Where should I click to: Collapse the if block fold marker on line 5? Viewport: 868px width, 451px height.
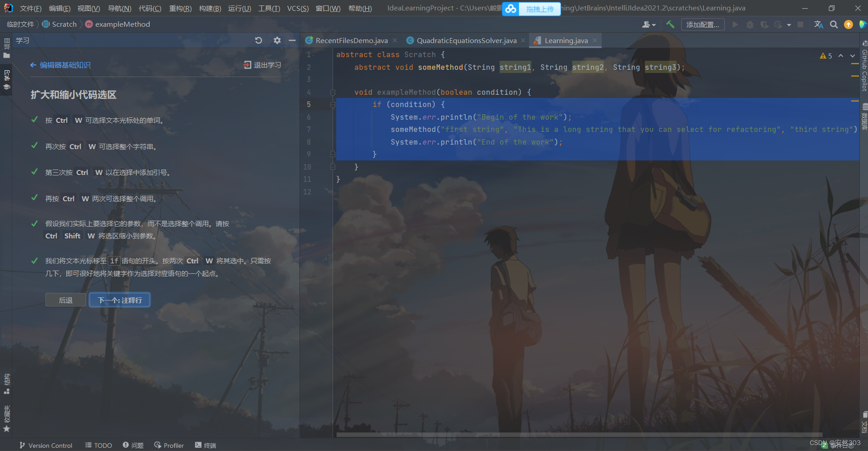(x=333, y=105)
